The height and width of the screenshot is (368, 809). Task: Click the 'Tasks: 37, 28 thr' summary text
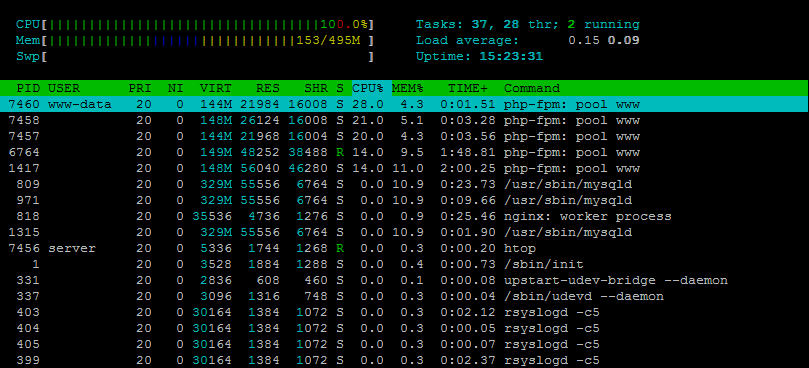[x=488, y=24]
